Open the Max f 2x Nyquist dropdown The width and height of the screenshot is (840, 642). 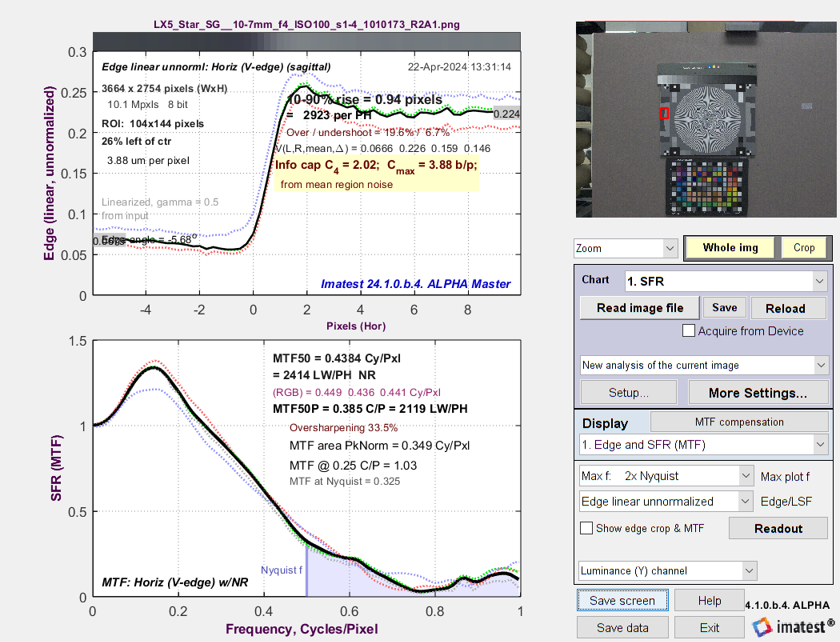click(667, 474)
